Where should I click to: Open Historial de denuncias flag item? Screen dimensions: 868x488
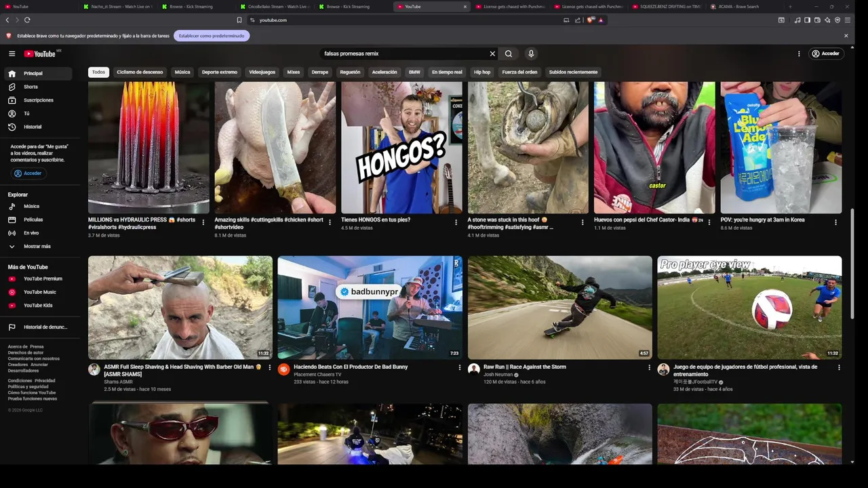38,327
